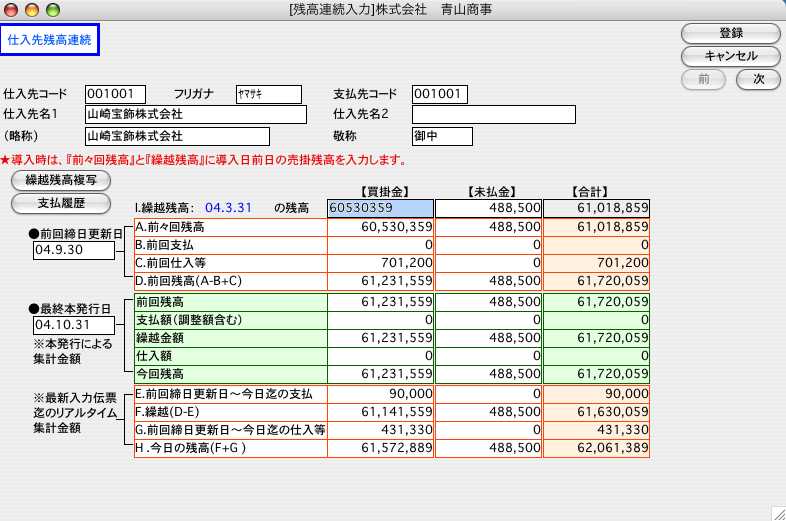The image size is (786, 521).
Task: Select the 前回締日更新日 date field
Action: [x=73, y=250]
